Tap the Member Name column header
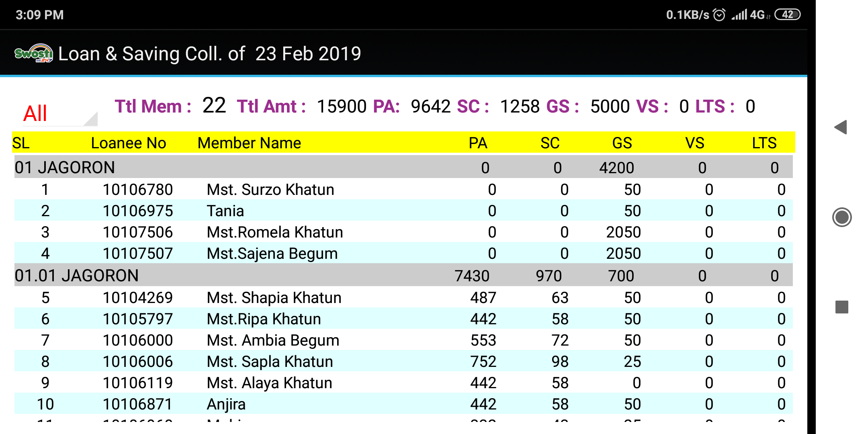 249,143
